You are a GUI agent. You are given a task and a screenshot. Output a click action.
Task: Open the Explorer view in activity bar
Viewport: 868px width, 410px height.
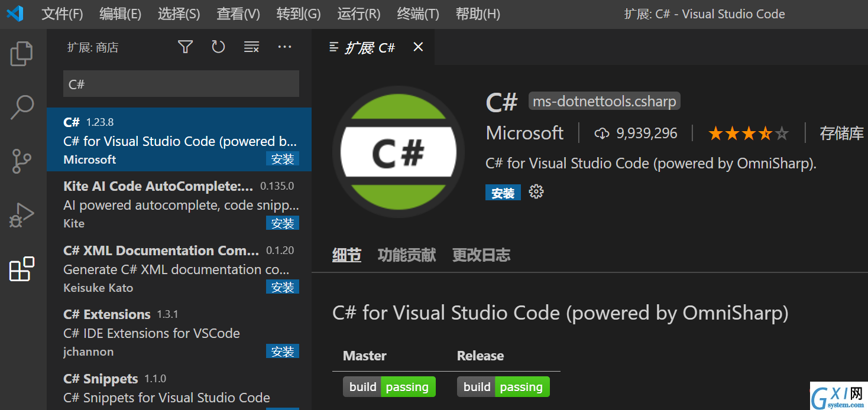coord(22,54)
